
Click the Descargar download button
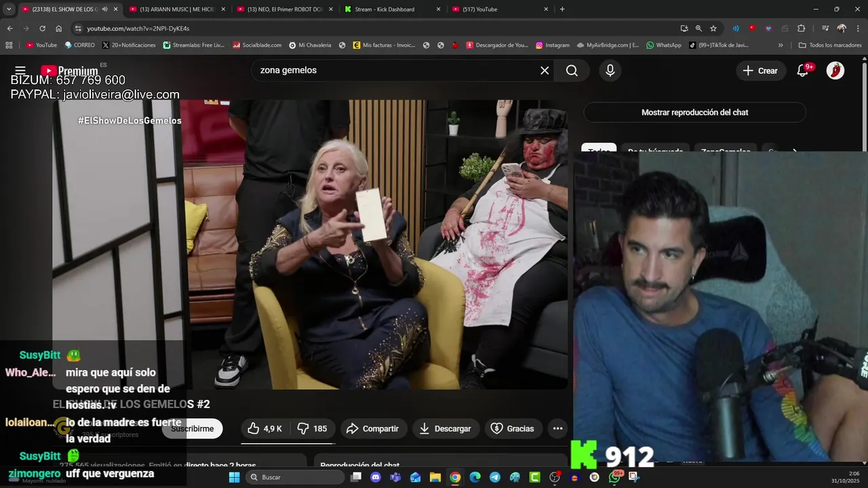[x=445, y=428]
